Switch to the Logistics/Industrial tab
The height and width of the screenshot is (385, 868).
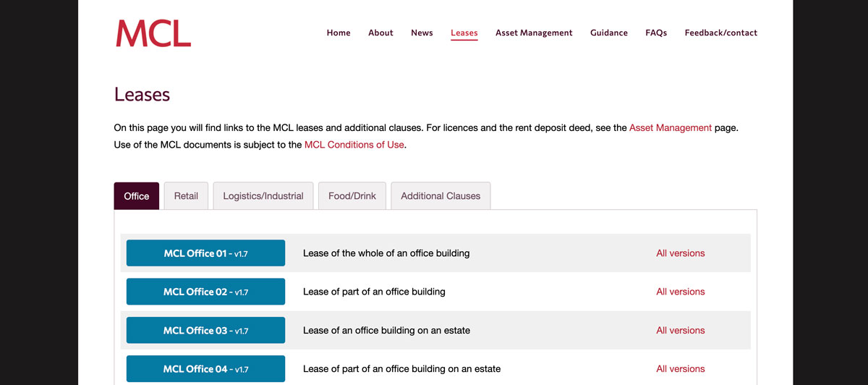[x=263, y=196]
